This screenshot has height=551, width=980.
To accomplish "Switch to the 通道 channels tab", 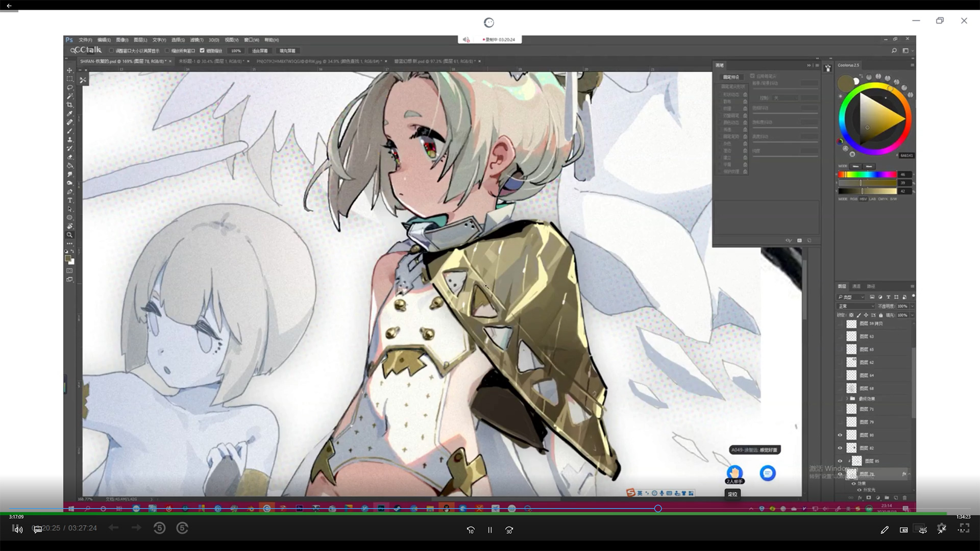I will (856, 286).
